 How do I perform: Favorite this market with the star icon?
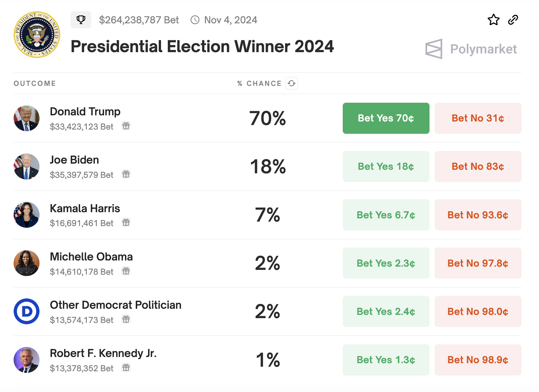click(493, 20)
